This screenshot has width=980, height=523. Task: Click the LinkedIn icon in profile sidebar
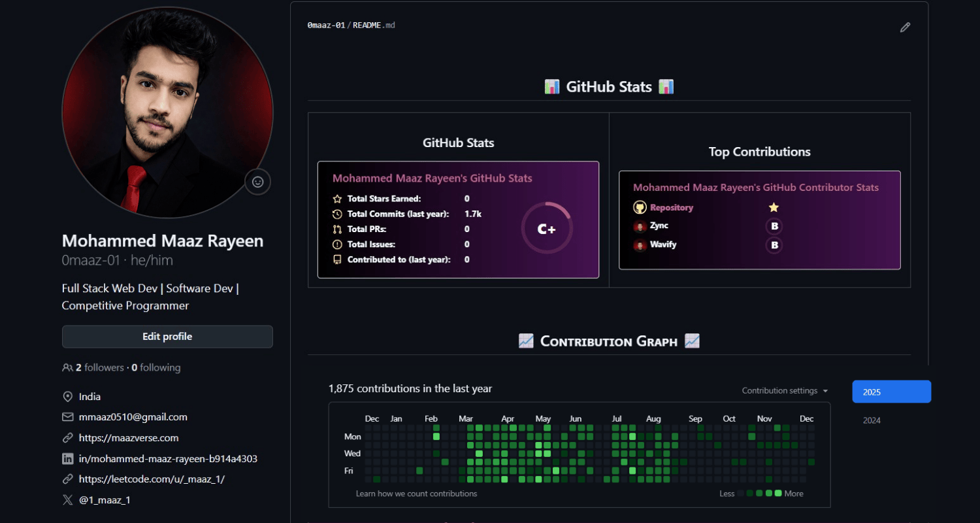pyautogui.click(x=67, y=459)
